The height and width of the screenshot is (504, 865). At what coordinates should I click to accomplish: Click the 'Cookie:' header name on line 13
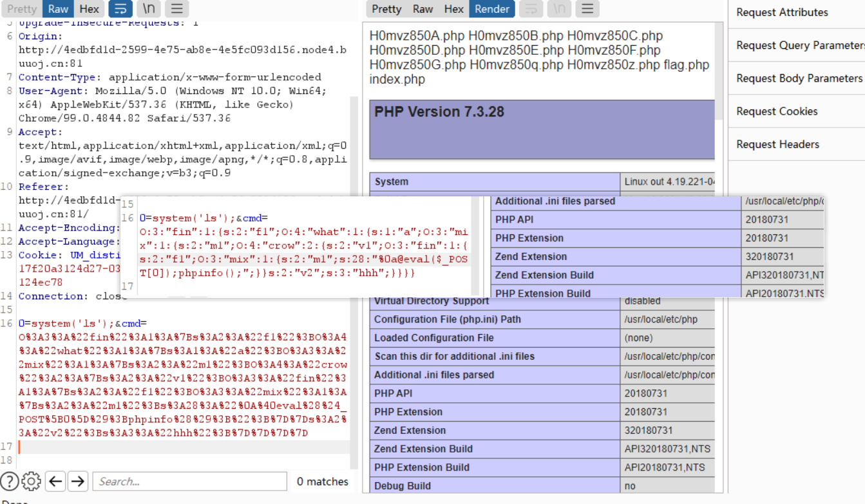tap(41, 255)
